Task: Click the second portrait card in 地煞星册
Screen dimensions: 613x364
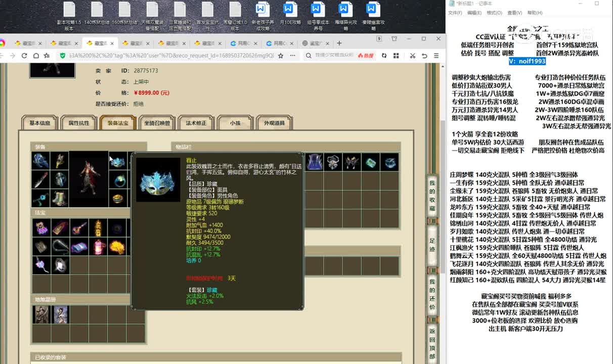Action: coord(60,314)
